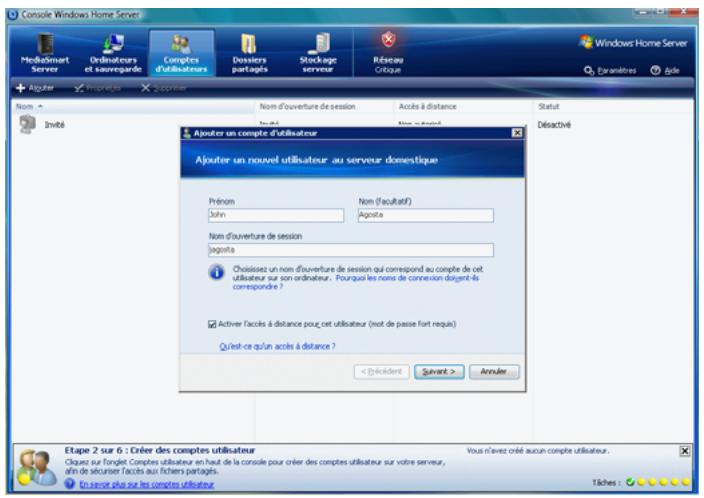
Task: Open Qu'est-ce qu'un accès à distance link
Action: coord(277,346)
